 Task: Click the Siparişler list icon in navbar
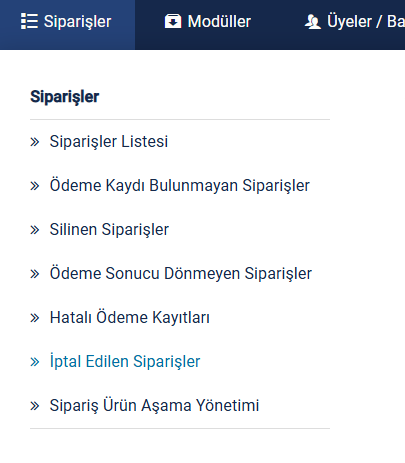click(x=29, y=21)
